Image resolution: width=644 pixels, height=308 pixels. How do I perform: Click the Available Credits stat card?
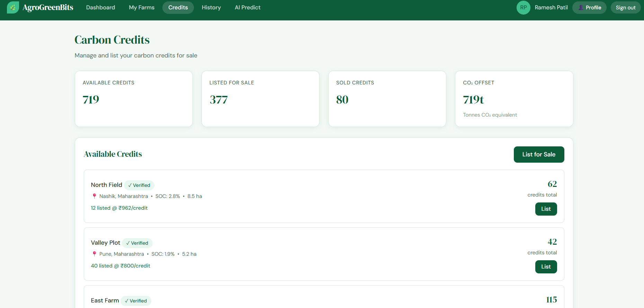134,99
